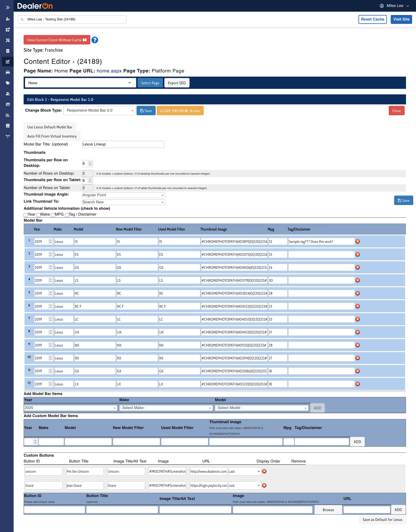Close the Edit Block panel
416x532 pixels.
[x=396, y=111]
